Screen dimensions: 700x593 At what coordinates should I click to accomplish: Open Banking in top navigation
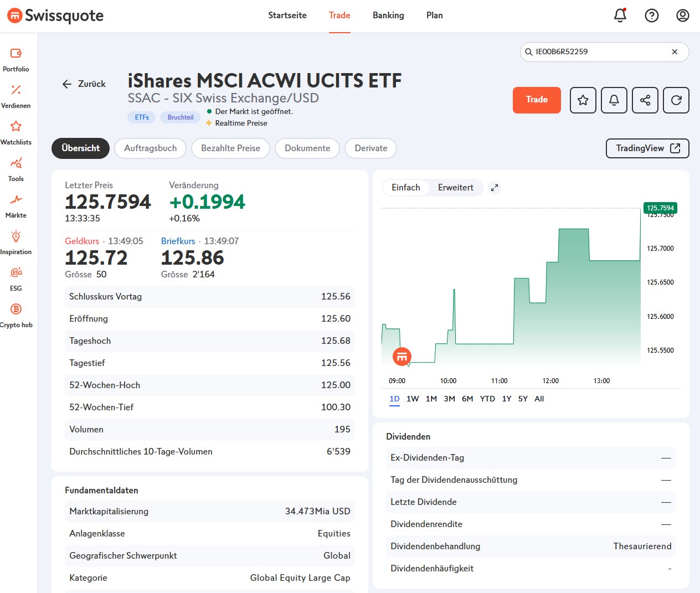388,16
